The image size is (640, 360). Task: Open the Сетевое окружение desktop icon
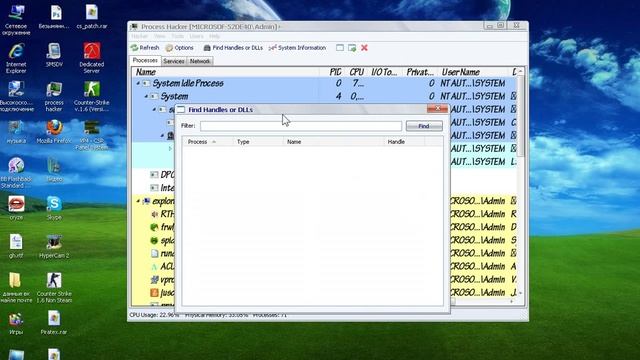tap(16, 20)
